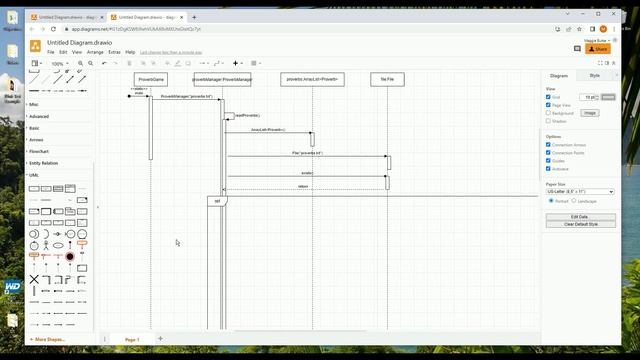Click the fullscreen icon at toolbar right
This screenshot has width=640, height=360.
(600, 63)
